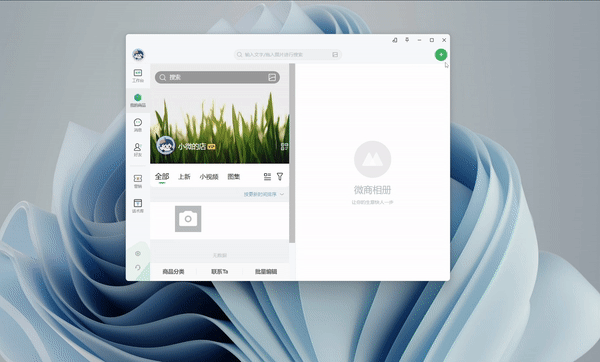Screen dimensions: 600x362
Task: Click the green plus add button
Action: (441, 55)
